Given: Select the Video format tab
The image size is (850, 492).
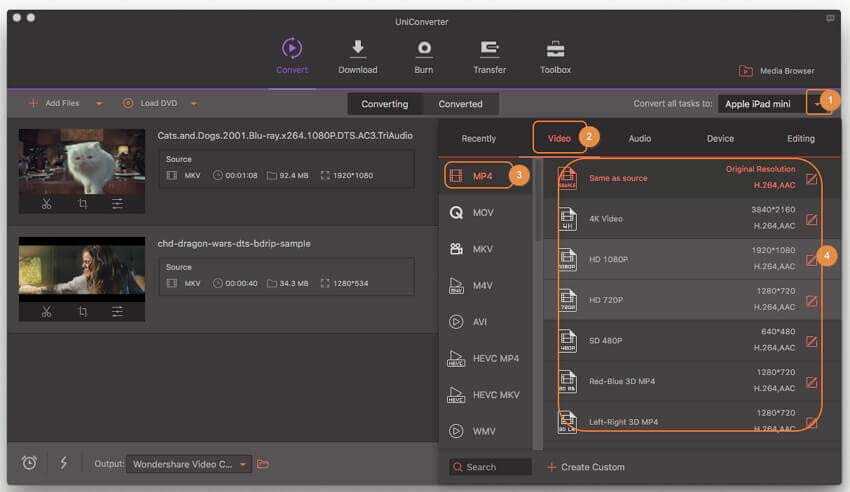Looking at the screenshot, I should tap(559, 138).
